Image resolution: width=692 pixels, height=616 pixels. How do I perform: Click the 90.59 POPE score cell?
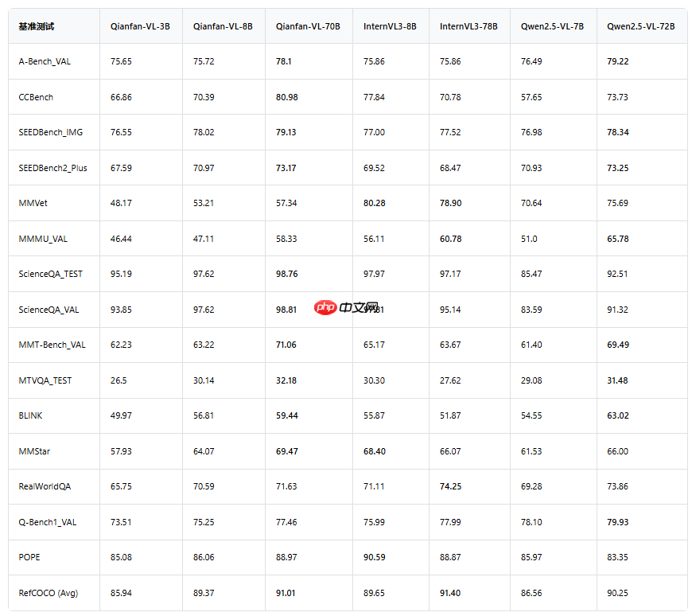click(374, 557)
